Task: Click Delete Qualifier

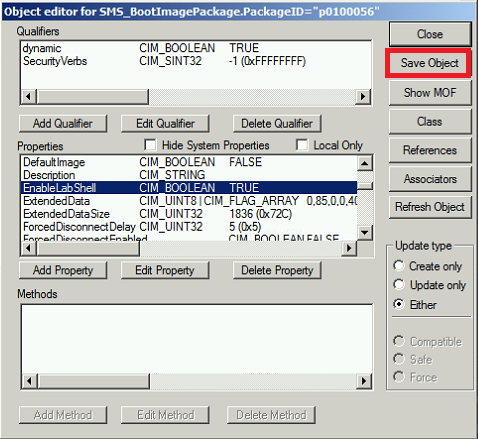Action: [x=277, y=124]
